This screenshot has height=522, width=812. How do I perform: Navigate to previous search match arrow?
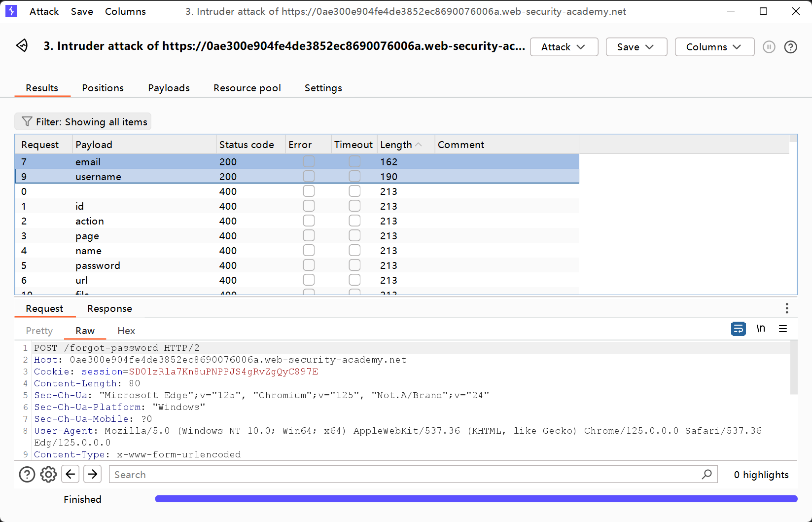(x=70, y=474)
